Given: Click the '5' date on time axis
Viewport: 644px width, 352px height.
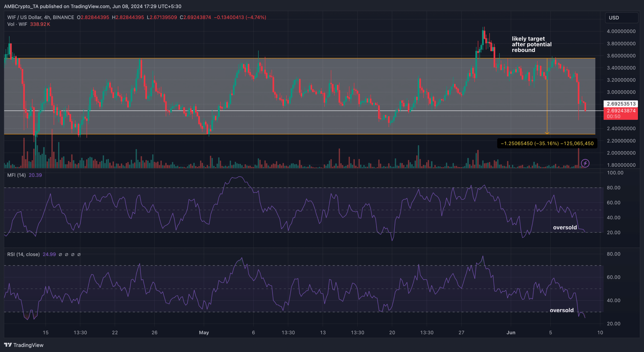Looking at the screenshot, I should (x=550, y=332).
